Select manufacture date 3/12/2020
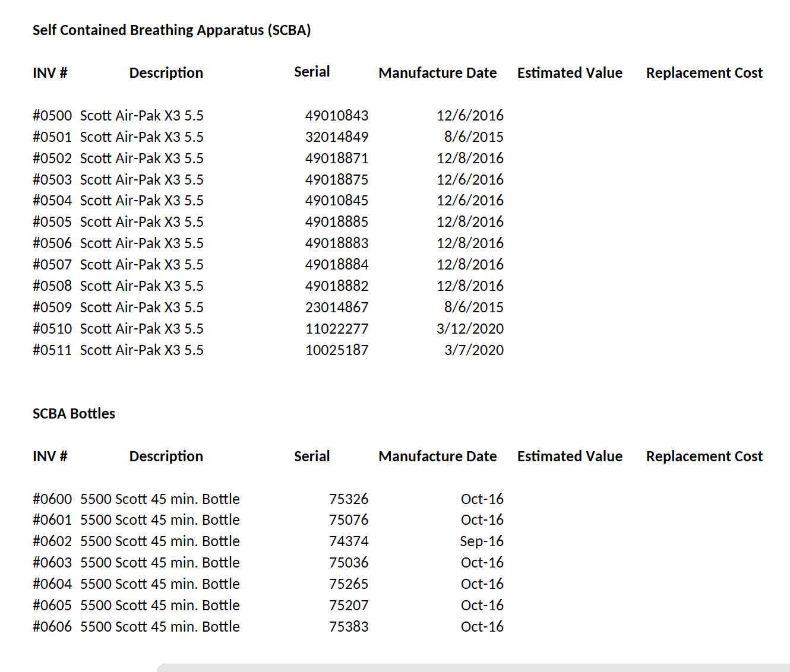 click(469, 329)
